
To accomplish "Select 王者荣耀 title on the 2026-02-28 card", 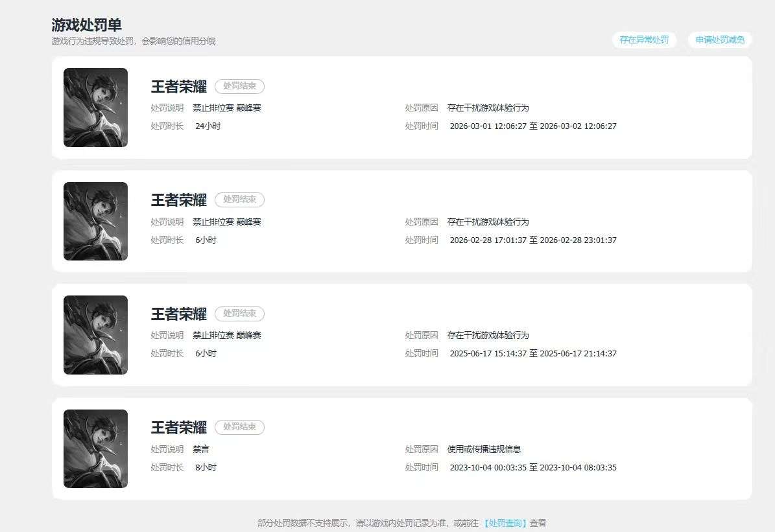I will (179, 200).
